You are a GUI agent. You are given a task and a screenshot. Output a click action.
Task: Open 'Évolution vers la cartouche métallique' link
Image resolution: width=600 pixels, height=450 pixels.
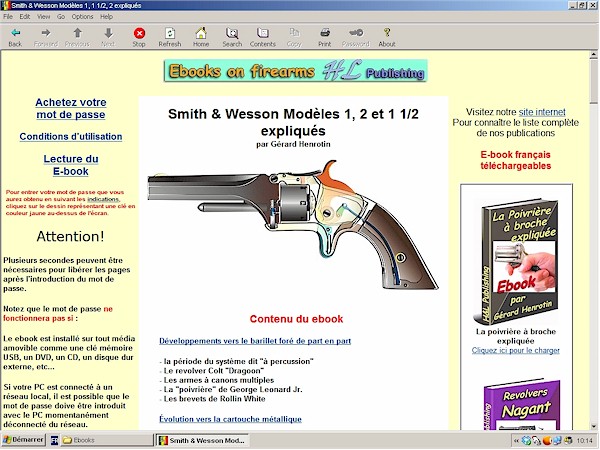(x=230, y=419)
